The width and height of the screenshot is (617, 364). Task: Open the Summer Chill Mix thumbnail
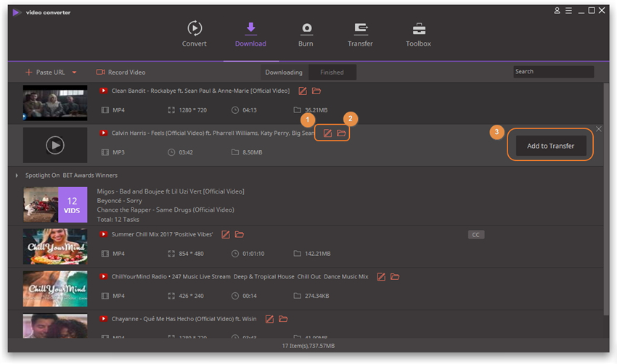tap(55, 247)
